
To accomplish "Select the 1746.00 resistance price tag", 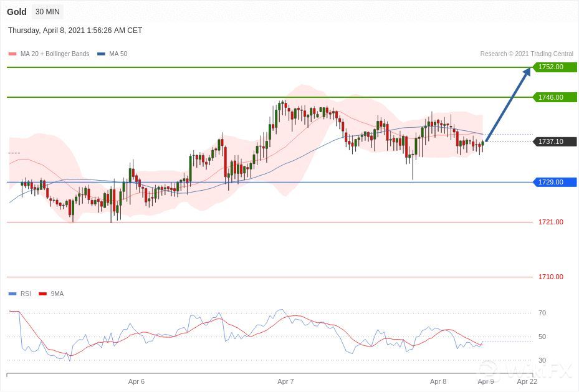I will coord(554,97).
